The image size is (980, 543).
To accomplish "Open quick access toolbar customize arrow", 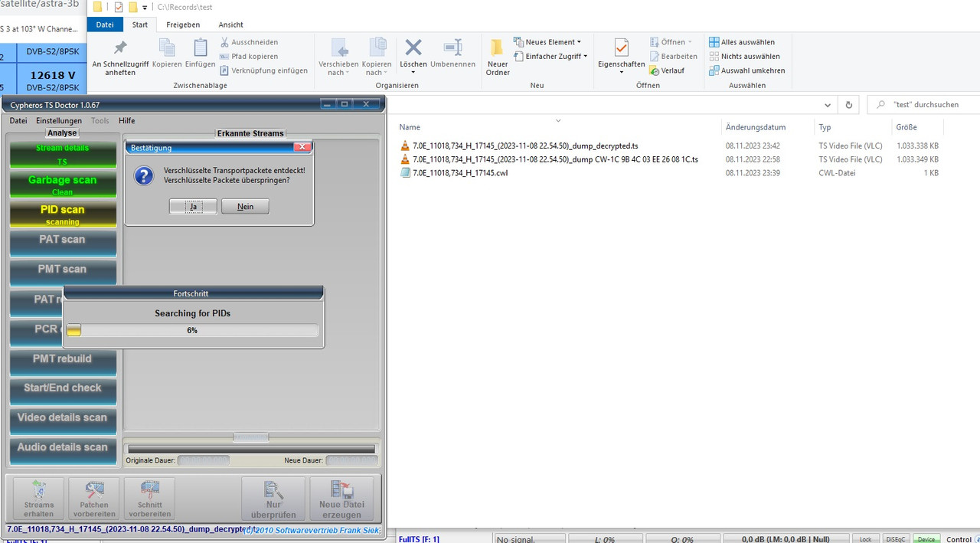I will pyautogui.click(x=145, y=8).
